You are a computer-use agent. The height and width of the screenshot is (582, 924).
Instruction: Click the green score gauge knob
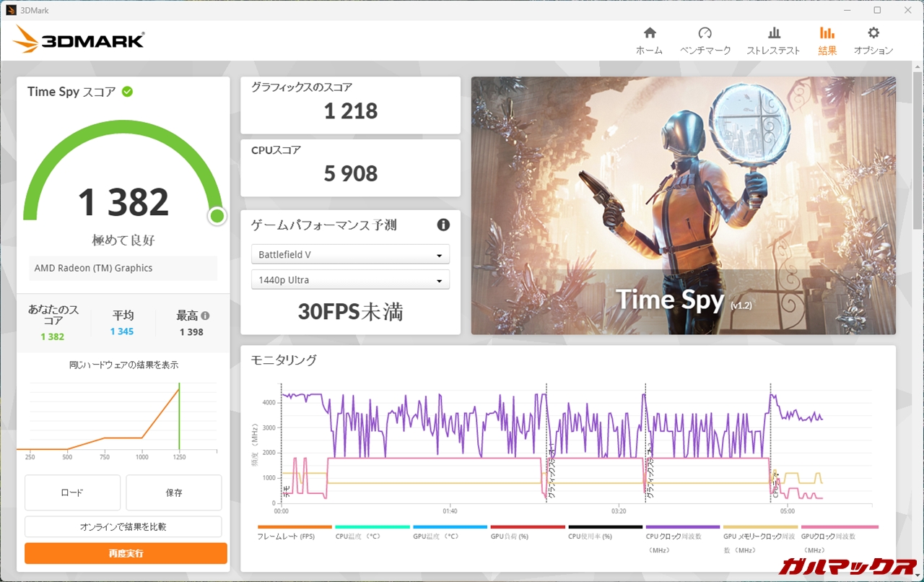click(x=217, y=216)
